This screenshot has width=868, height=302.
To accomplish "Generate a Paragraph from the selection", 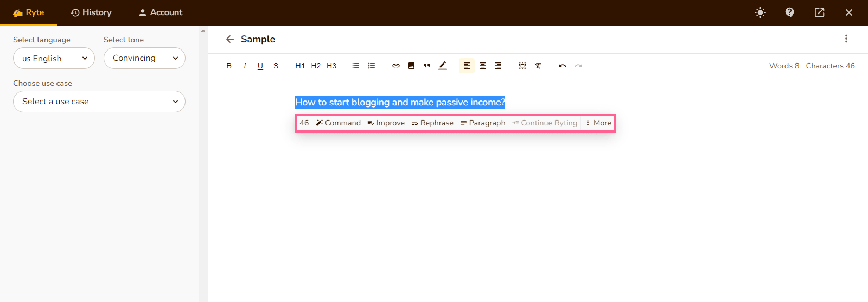I will coord(483,123).
